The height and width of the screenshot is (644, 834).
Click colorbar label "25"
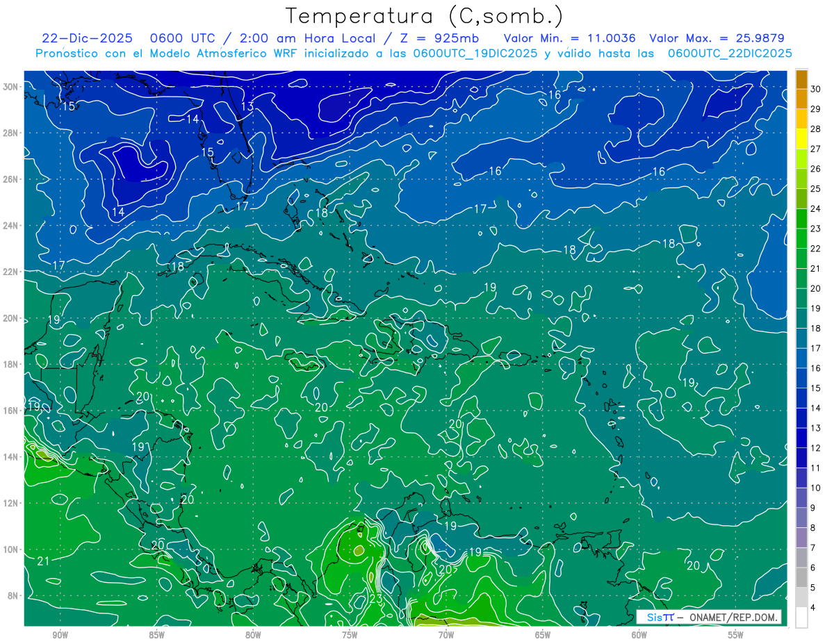[x=816, y=189]
